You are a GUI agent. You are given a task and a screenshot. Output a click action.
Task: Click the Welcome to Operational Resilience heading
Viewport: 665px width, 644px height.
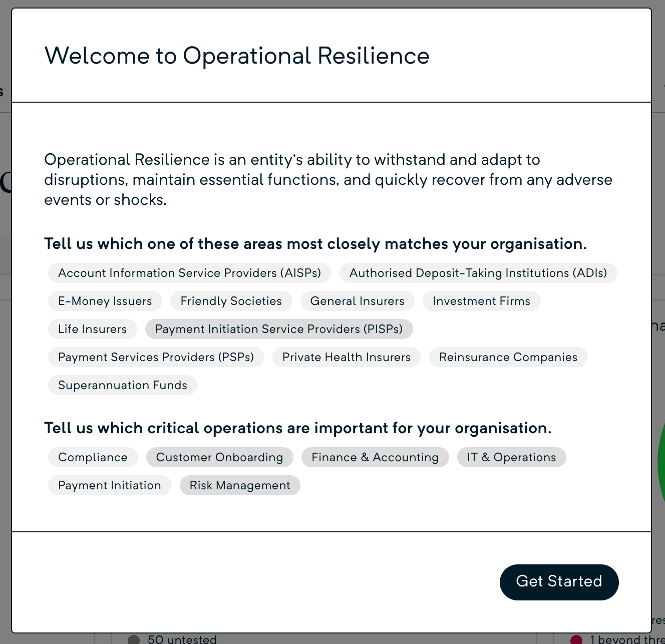(237, 56)
